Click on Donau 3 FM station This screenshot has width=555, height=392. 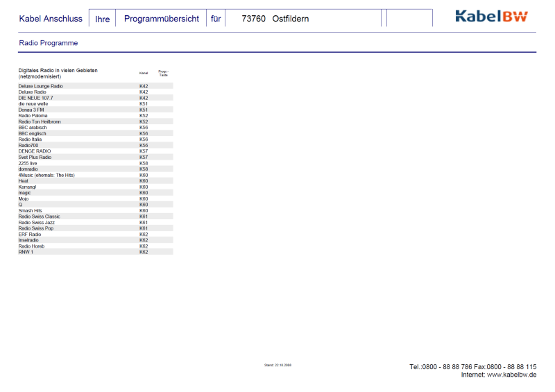click(x=31, y=110)
